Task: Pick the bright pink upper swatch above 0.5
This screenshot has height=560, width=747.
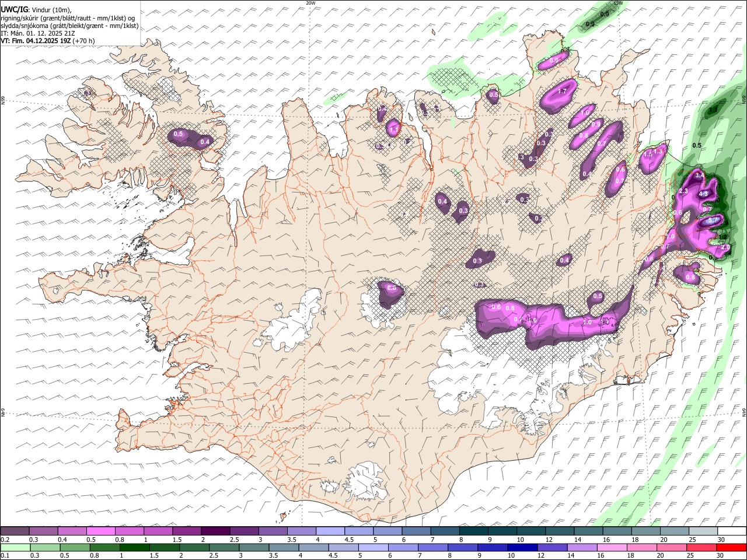Action: click(x=100, y=531)
